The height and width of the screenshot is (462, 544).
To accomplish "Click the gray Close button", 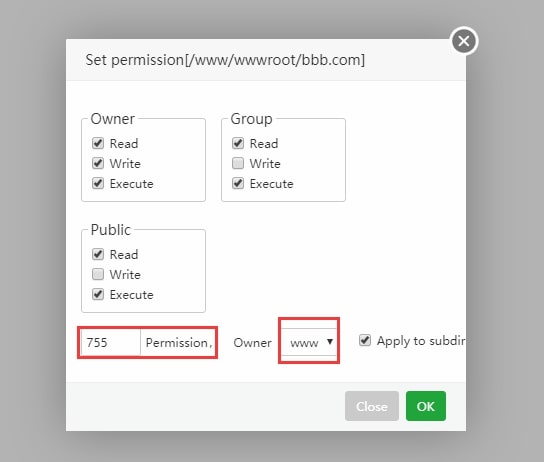I will (x=372, y=406).
